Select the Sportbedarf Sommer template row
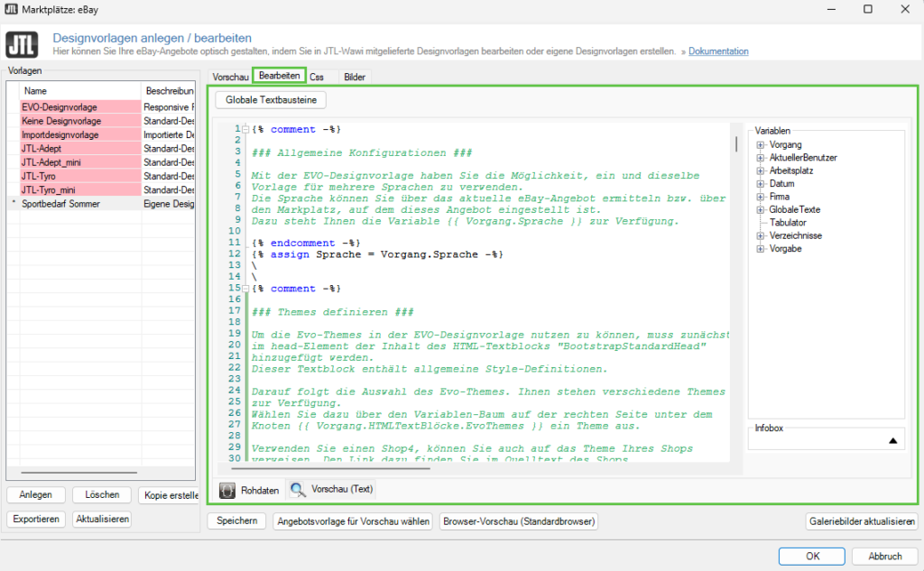The image size is (924, 571). click(x=61, y=204)
